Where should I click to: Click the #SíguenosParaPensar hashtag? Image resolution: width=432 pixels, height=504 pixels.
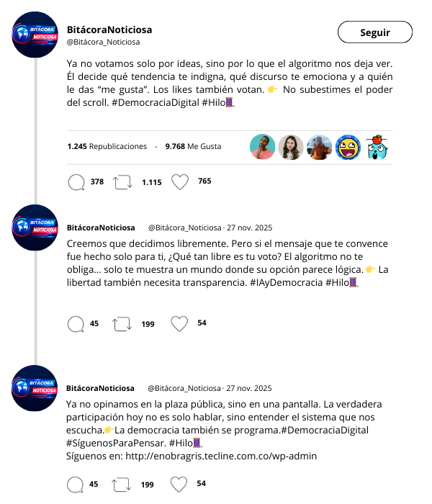(115, 443)
